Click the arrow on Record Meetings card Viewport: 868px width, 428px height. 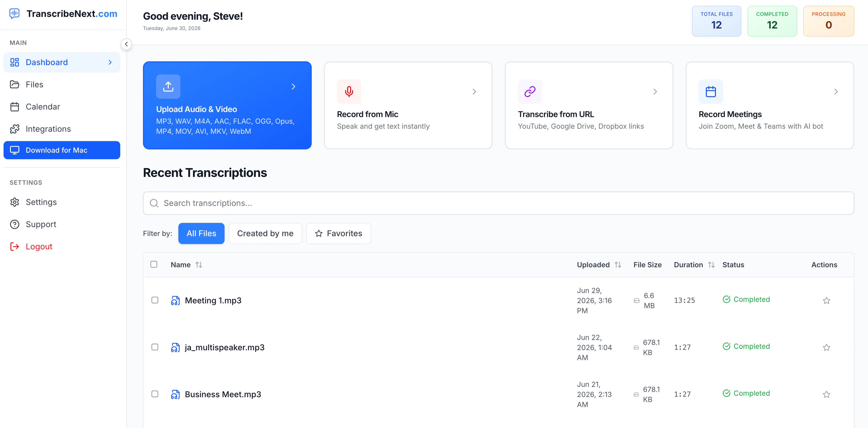tap(836, 92)
